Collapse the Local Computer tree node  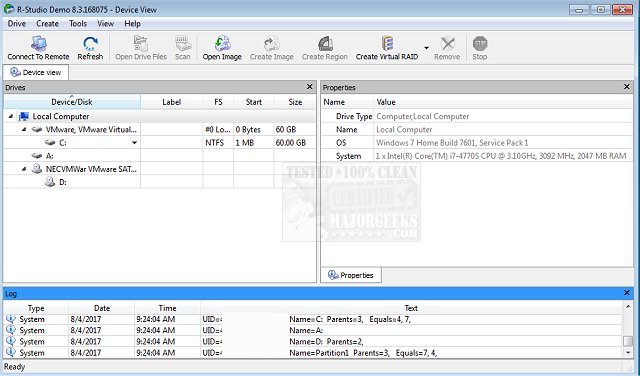coord(11,116)
